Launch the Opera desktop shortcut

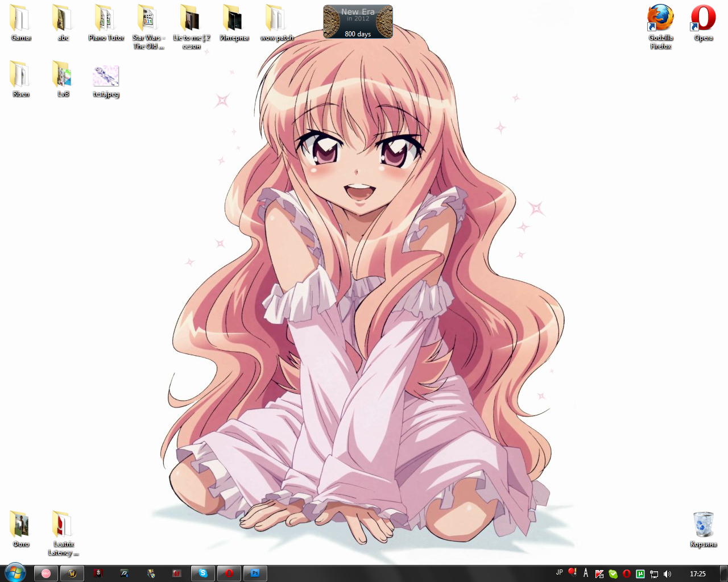703,23
